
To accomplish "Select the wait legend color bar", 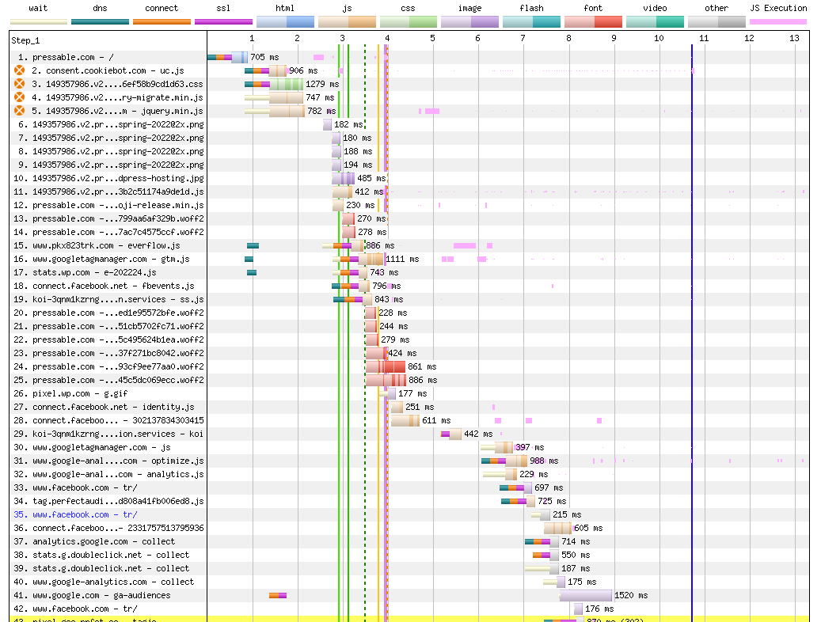I will 39,22.
